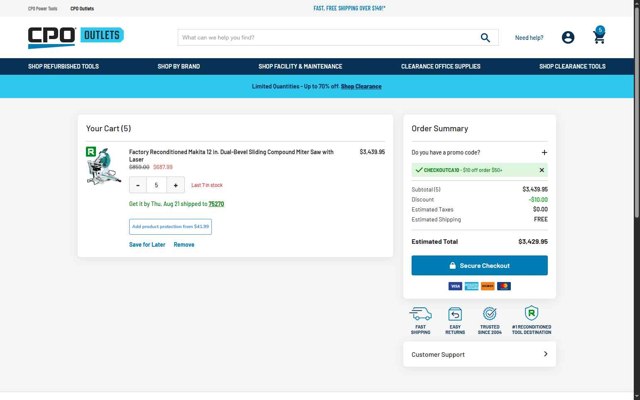This screenshot has width=640, height=400.
Task: Click the quantity field showing 5
Action: tap(156, 185)
